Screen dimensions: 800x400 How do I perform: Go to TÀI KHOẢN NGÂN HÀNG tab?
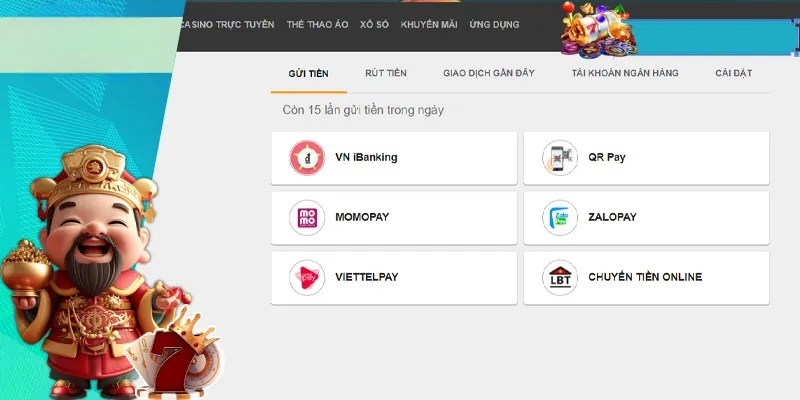[625, 73]
